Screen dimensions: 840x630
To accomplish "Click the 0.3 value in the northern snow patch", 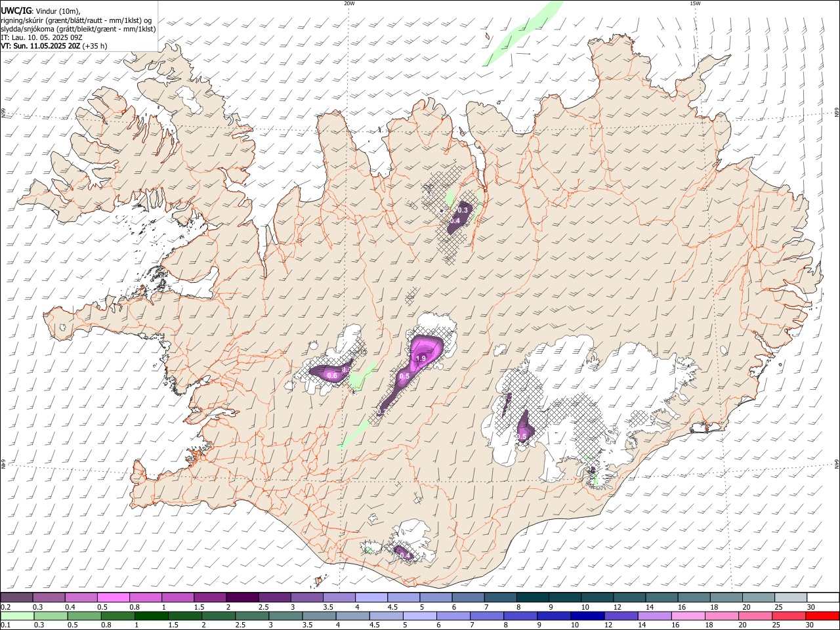I will tap(463, 210).
